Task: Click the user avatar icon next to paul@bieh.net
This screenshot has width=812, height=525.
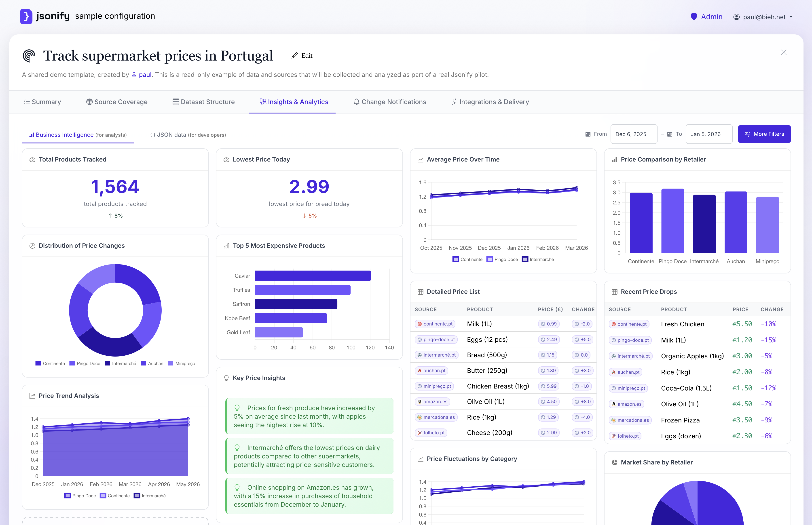Action: 736,17
